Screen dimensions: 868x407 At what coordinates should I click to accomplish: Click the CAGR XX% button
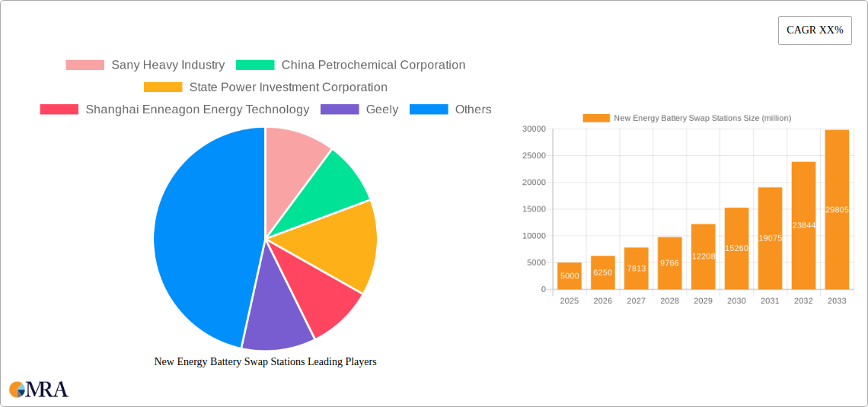click(x=815, y=30)
